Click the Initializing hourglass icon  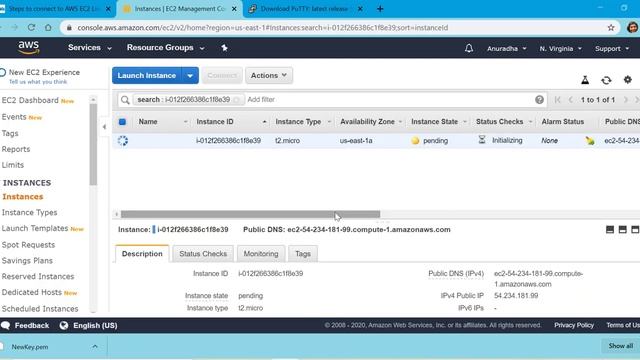click(482, 140)
